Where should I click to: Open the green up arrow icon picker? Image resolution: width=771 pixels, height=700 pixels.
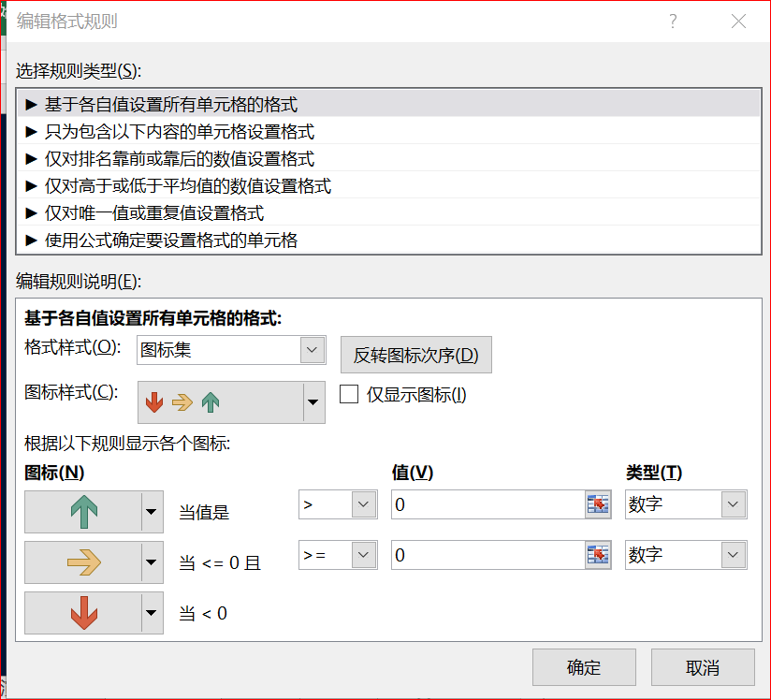click(x=152, y=512)
